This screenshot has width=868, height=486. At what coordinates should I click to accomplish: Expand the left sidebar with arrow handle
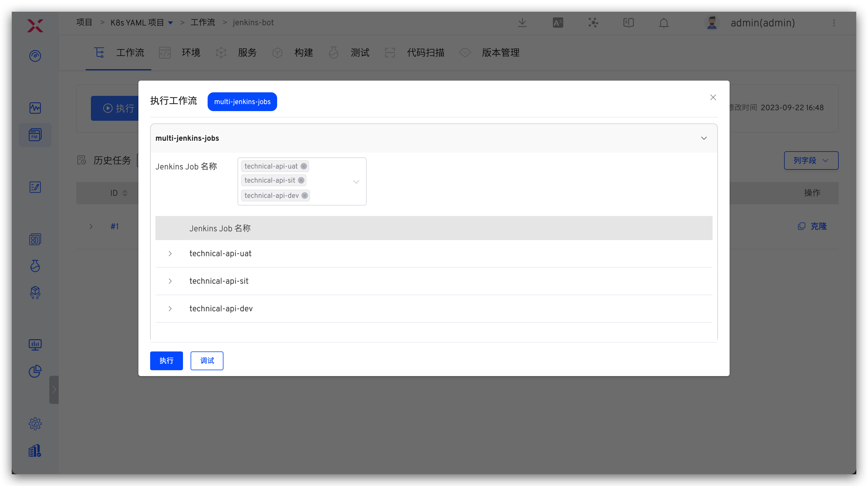pos(54,390)
